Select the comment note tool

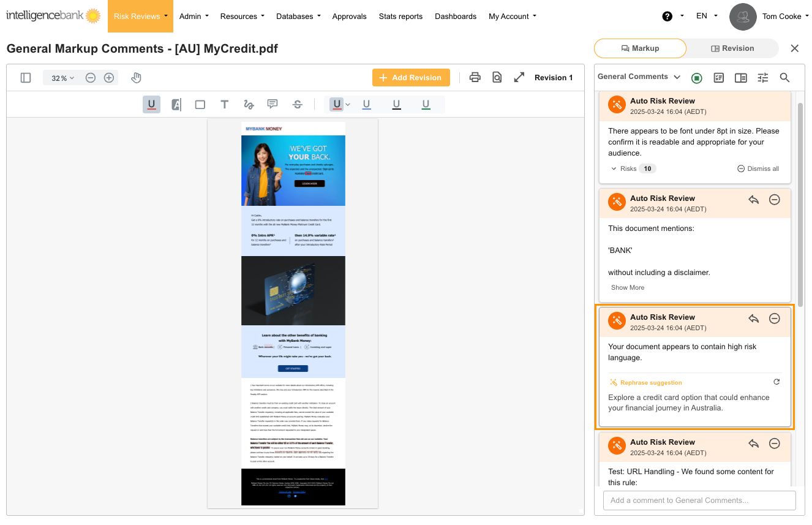tap(273, 104)
